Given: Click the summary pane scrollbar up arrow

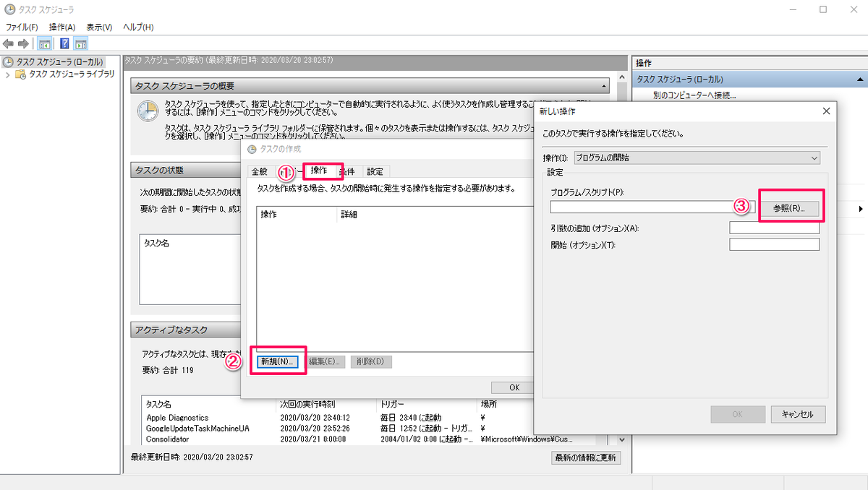Looking at the screenshot, I should point(621,78).
